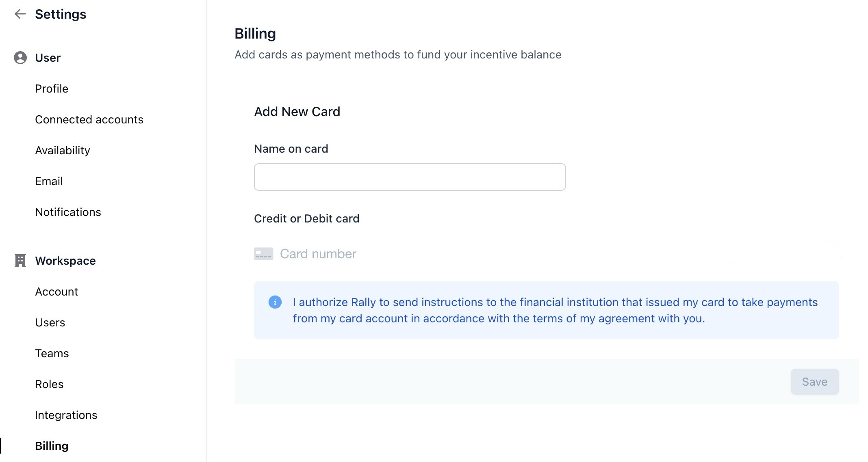This screenshot has height=462, width=868.
Task: Open the Teams settings
Action: [52, 353]
